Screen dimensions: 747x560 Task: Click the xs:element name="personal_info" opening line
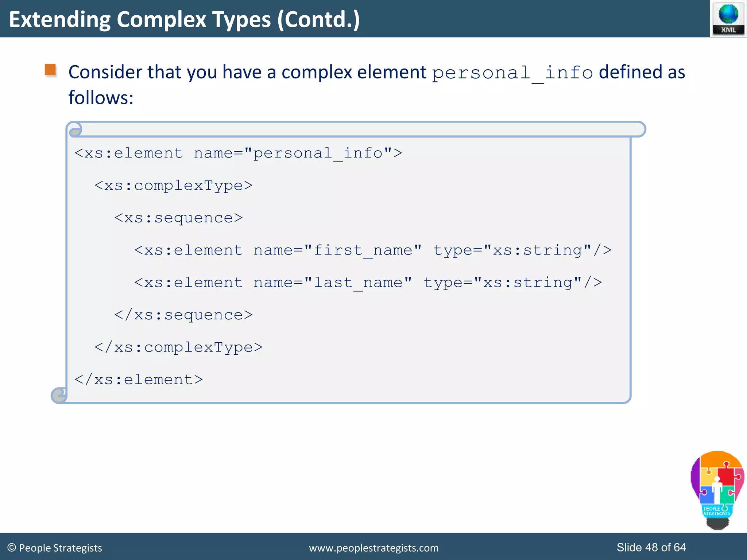pos(238,153)
